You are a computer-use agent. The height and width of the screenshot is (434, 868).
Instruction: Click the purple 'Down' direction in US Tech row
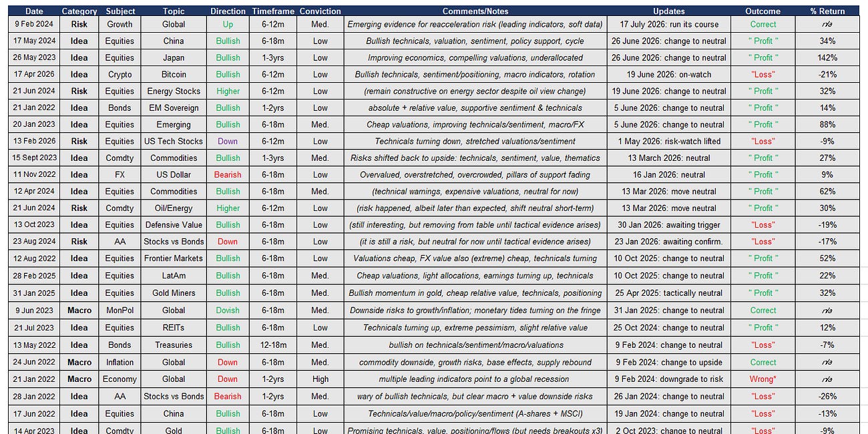228,141
